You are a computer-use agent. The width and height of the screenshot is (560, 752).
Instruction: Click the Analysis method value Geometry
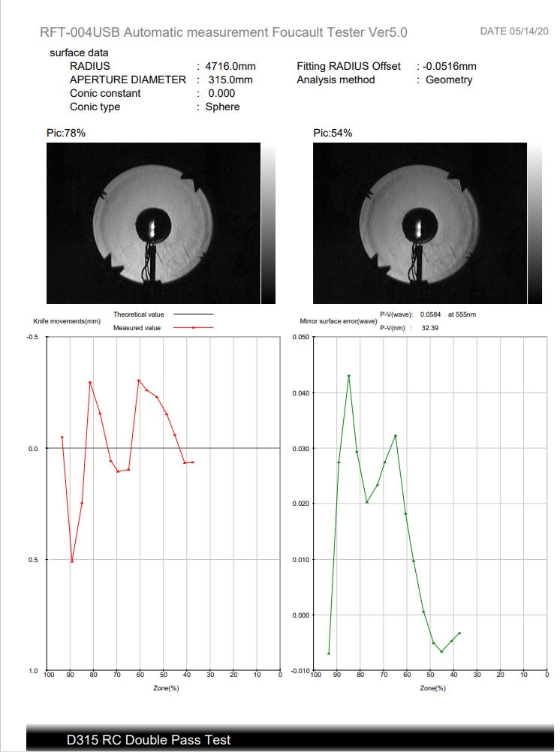click(x=449, y=80)
